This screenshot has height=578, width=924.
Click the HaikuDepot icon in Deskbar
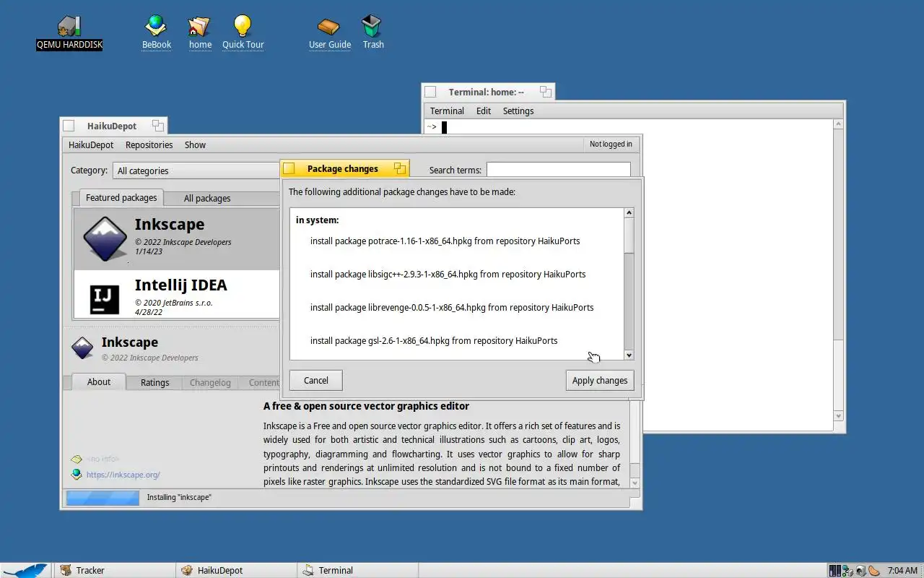187,570
